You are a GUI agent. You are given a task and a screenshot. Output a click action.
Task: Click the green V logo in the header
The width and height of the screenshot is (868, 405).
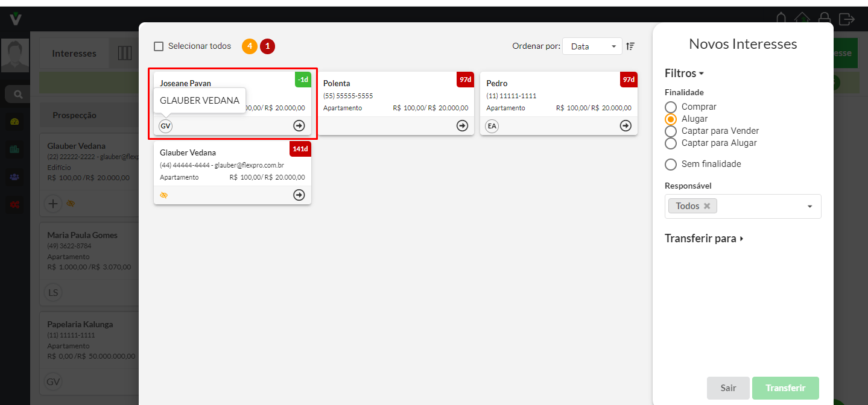tap(16, 19)
